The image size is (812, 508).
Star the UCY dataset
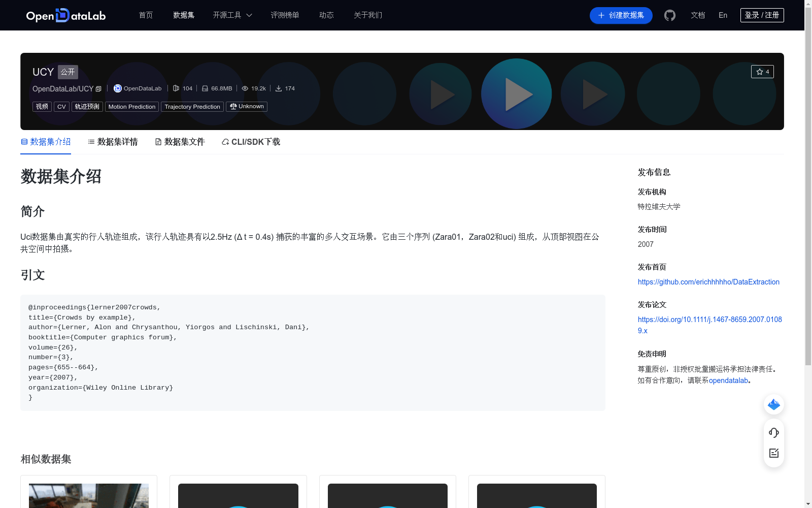(x=762, y=72)
